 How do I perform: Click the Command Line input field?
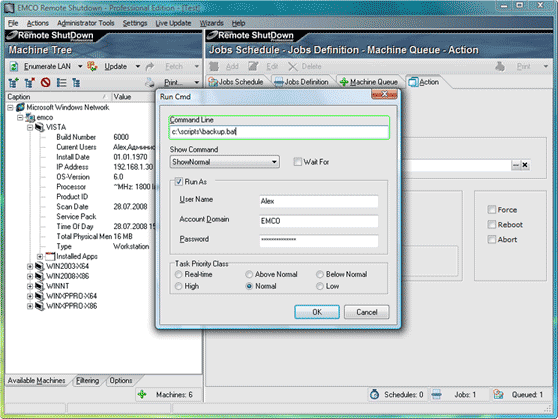point(279,132)
